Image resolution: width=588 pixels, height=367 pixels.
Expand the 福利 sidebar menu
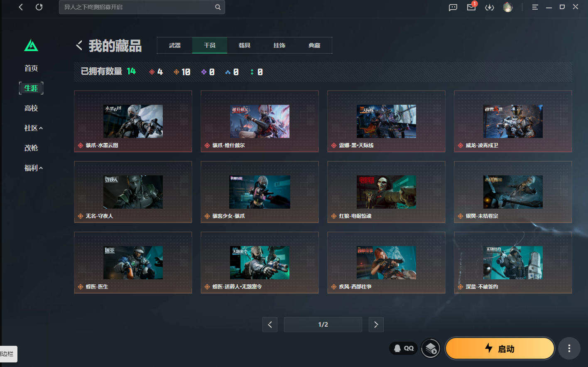click(33, 168)
